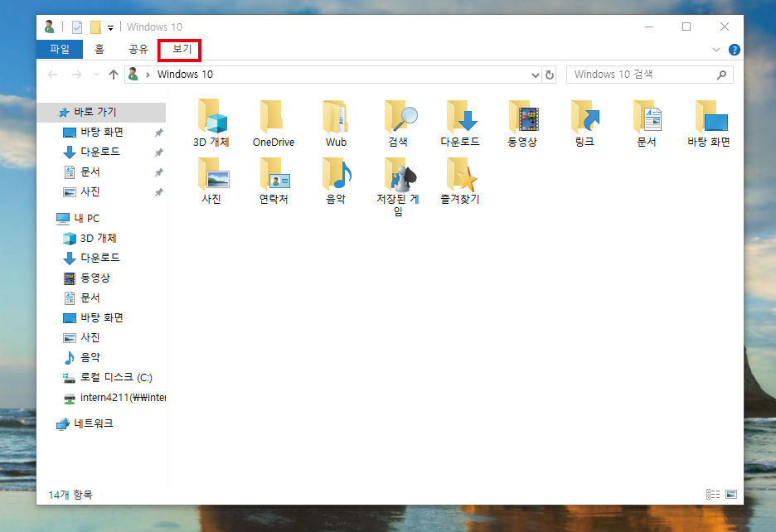Click the pin icon beside pinned 문서
The width and height of the screenshot is (776, 532).
click(158, 172)
